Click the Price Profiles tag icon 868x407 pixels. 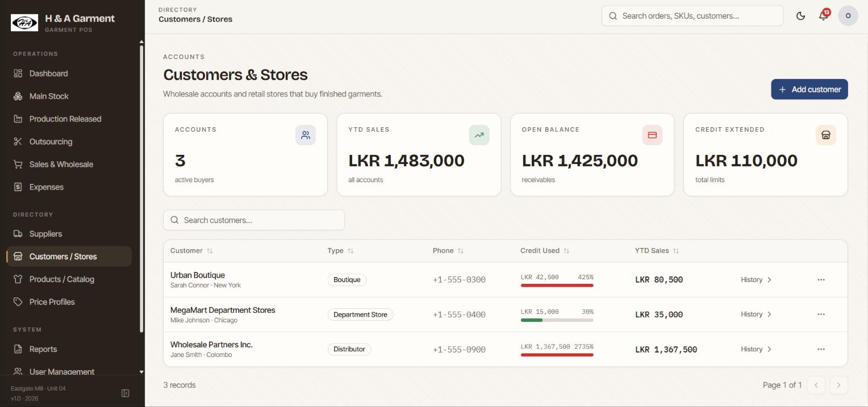(18, 302)
